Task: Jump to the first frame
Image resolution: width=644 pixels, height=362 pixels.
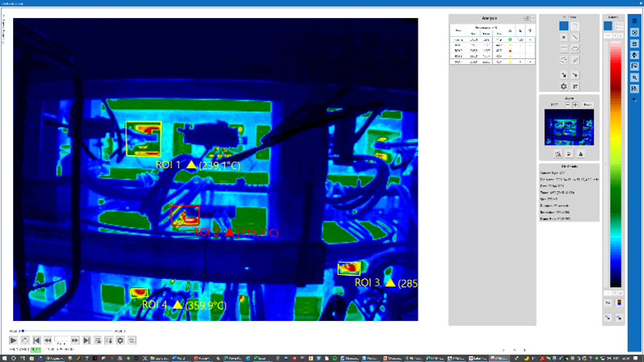Action: click(36, 340)
